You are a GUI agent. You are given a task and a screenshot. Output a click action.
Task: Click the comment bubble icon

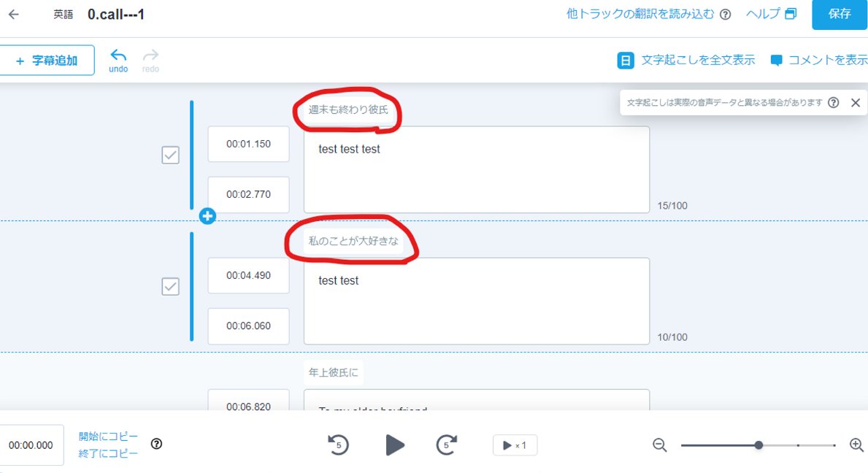777,61
